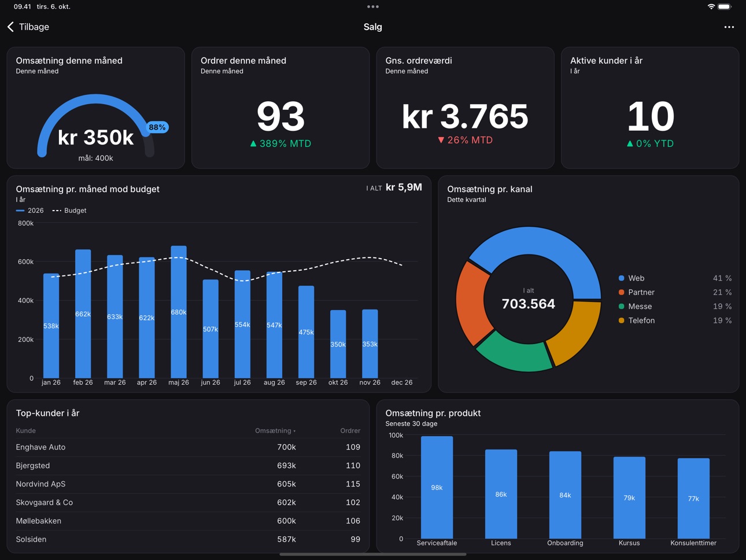Click the Licens bar showing 86k
This screenshot has width=746, height=560.
(501, 494)
